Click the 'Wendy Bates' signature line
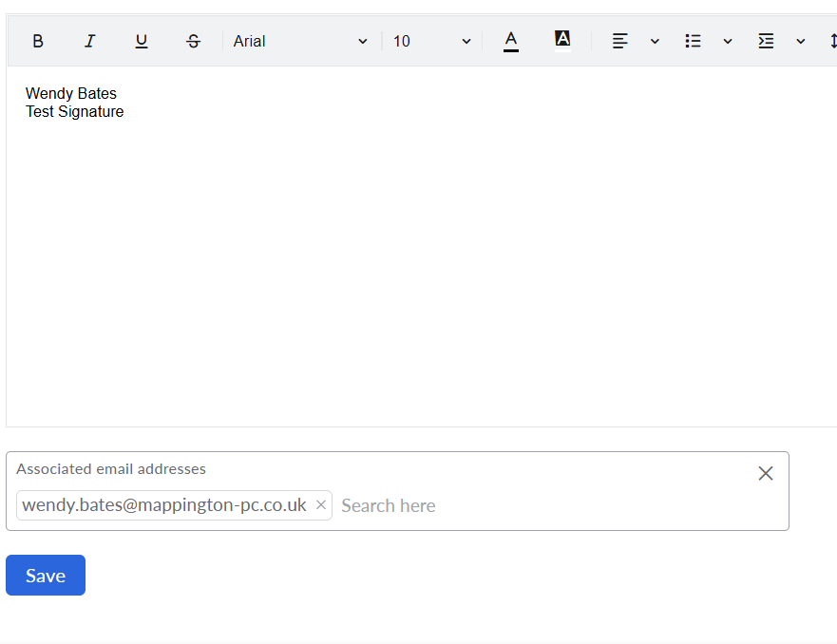 pyautogui.click(x=71, y=93)
